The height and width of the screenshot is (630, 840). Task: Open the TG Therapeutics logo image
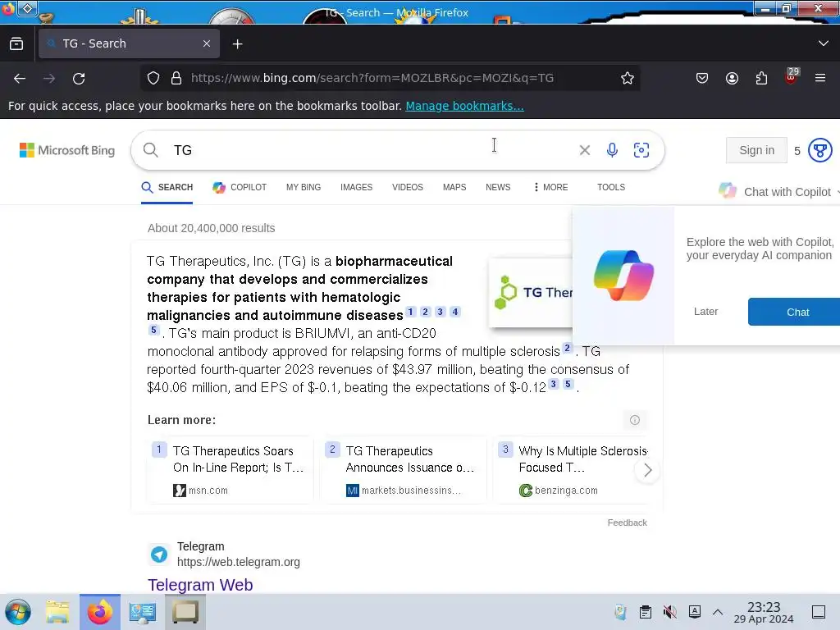pyautogui.click(x=531, y=293)
